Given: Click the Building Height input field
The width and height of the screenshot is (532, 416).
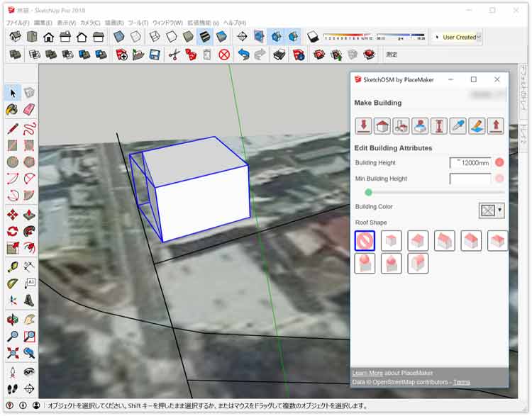Looking at the screenshot, I should [x=470, y=163].
